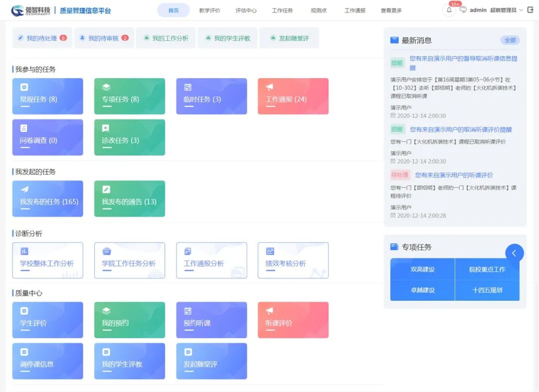Open the 听课评价 card in 质量中心
539x392 pixels.
293,320
